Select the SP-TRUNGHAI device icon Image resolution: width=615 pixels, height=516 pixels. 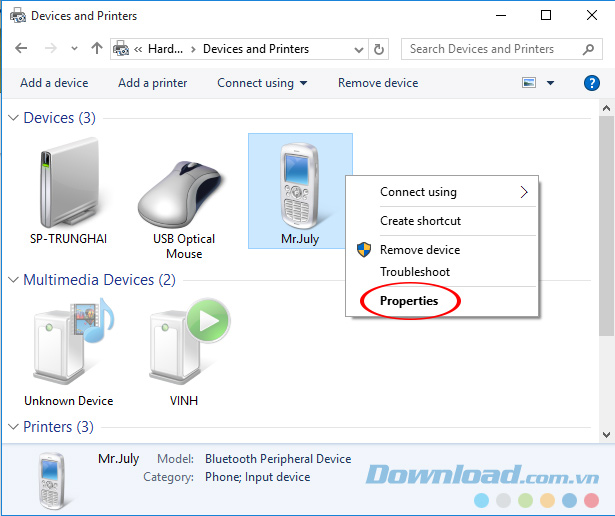[69, 183]
